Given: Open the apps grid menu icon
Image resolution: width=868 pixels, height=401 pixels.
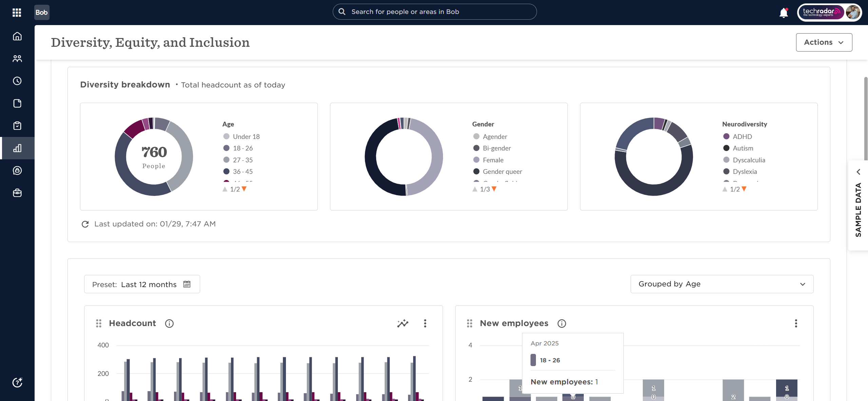Looking at the screenshot, I should click(x=17, y=13).
